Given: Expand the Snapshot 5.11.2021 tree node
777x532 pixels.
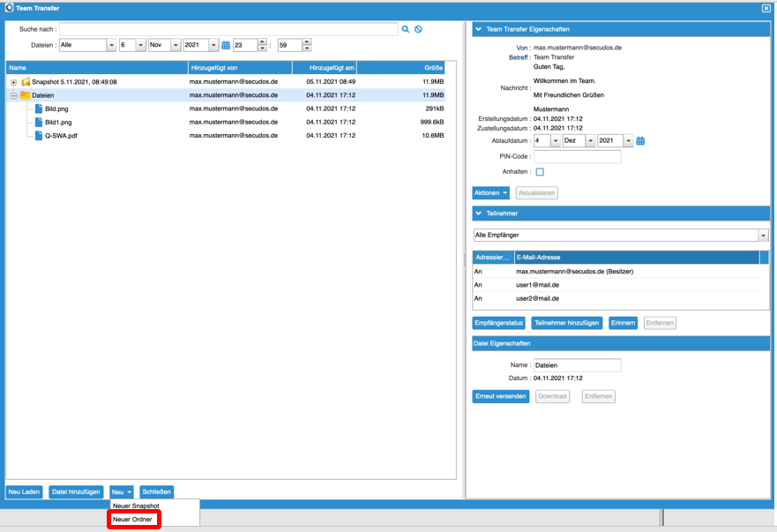Looking at the screenshot, I should point(13,82).
